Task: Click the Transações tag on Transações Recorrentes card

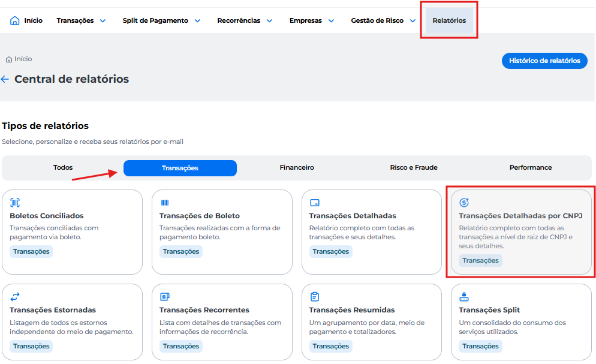Action: tap(181, 346)
